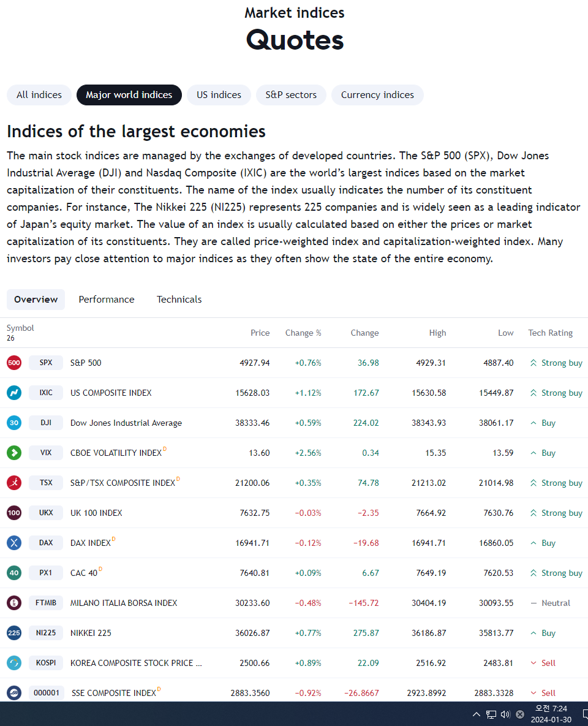Open Dow Jones Industrial Average name
This screenshot has width=588, height=726.
(x=126, y=423)
